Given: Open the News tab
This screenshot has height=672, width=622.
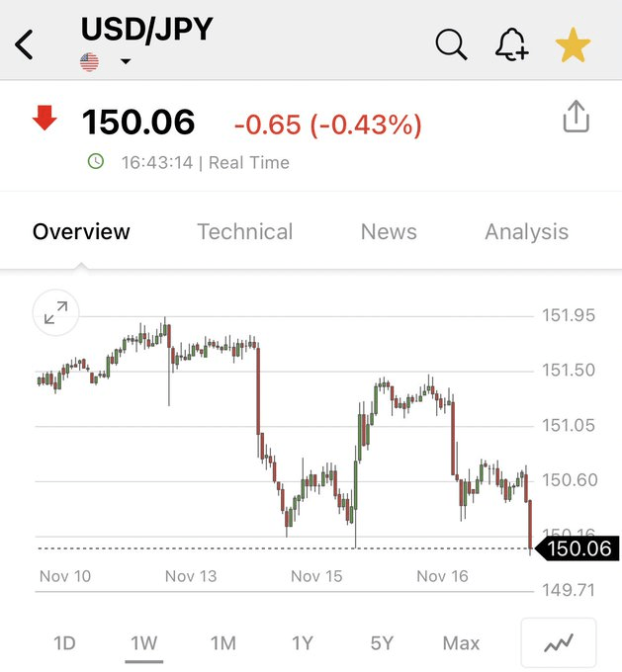Looking at the screenshot, I should [389, 231].
